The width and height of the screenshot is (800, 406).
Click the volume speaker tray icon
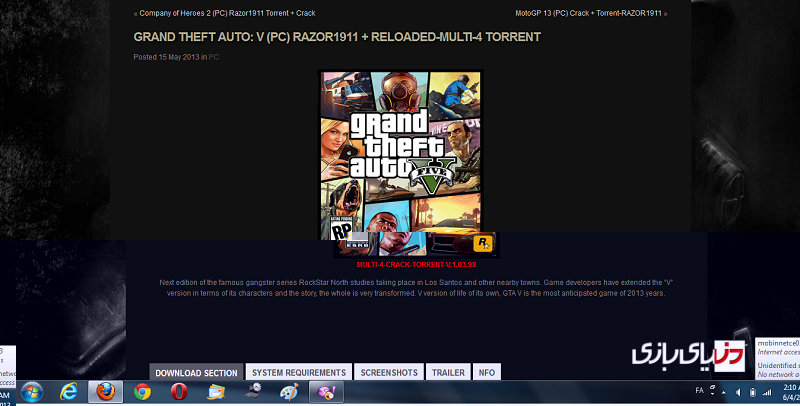click(738, 392)
